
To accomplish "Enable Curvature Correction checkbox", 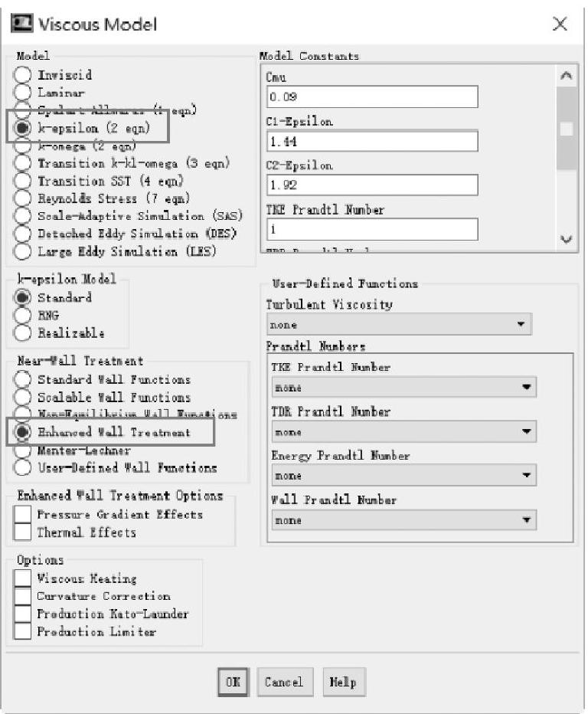I will [22, 596].
